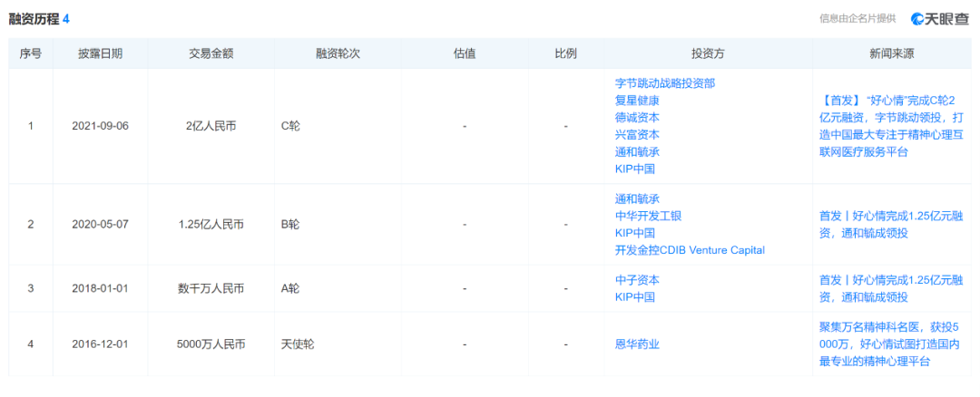The image size is (980, 397).
Task: Open KIP中国 link in A轮 row
Action: click(635, 297)
